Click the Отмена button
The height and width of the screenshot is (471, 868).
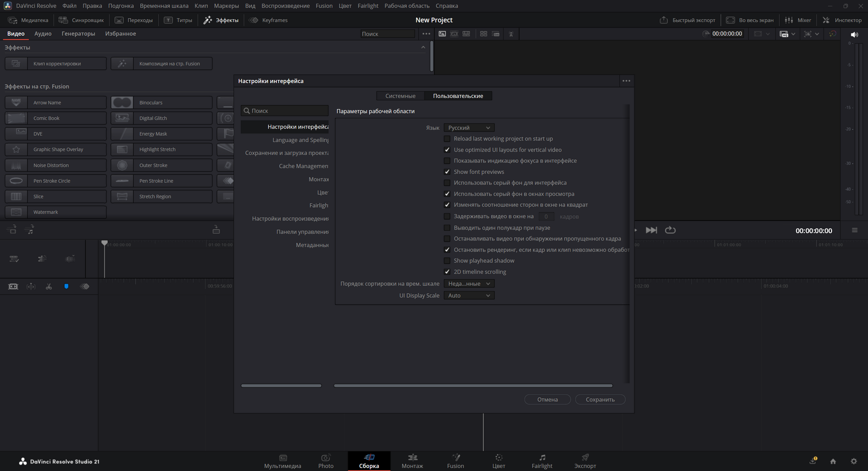(x=547, y=399)
